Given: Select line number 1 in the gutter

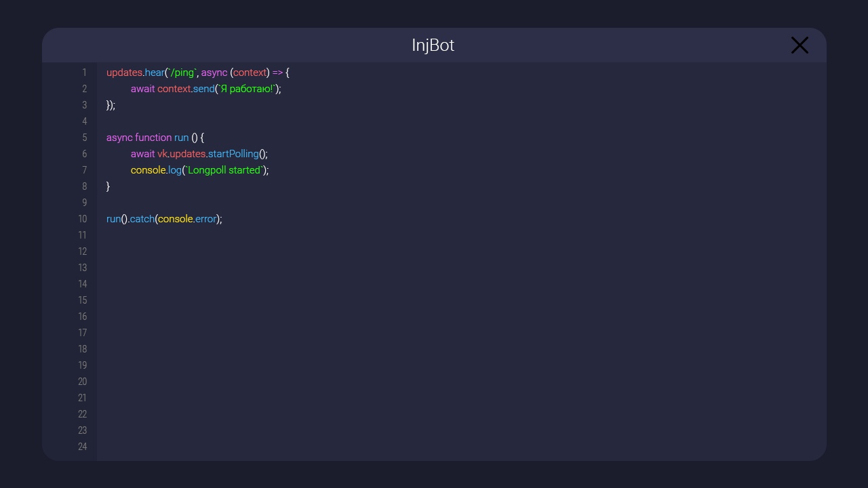Looking at the screenshot, I should pos(84,73).
